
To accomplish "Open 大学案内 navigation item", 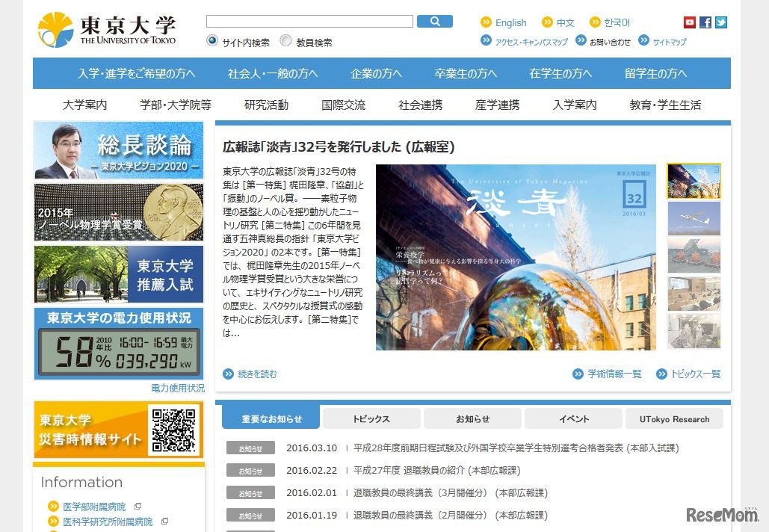I will pyautogui.click(x=85, y=105).
